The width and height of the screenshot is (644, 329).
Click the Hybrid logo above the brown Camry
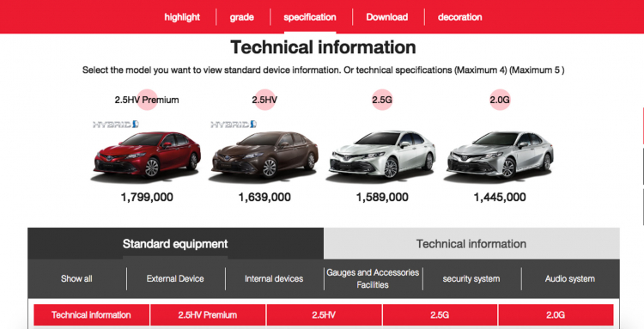point(234,125)
